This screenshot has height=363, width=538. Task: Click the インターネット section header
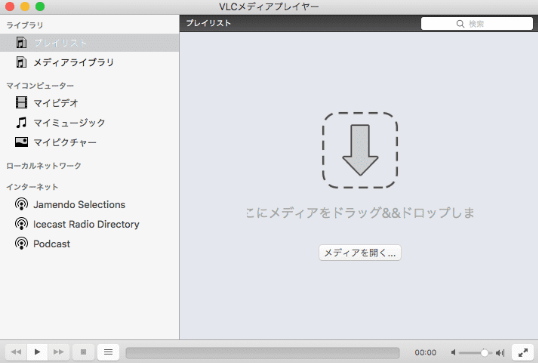coord(32,187)
